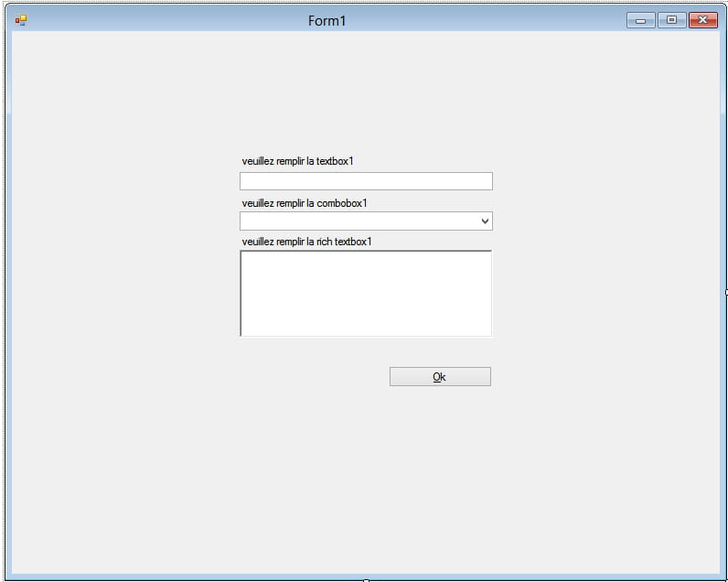Click the Ok button

(x=440, y=377)
